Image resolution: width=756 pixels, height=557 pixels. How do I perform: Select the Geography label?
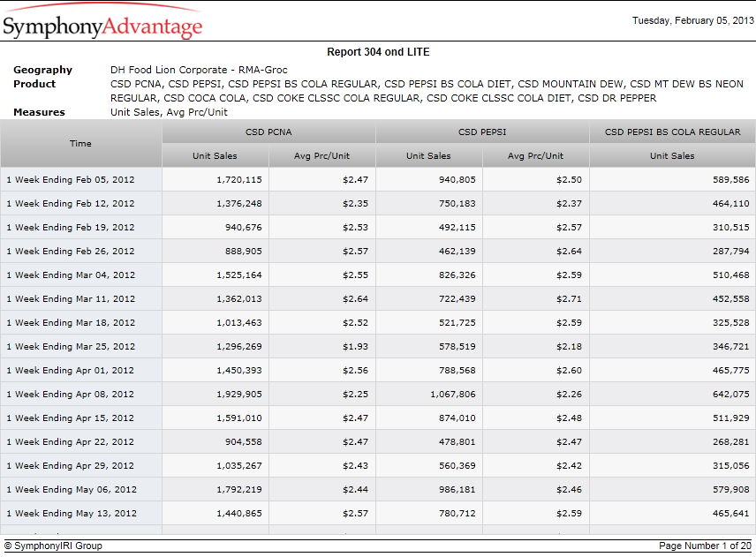coord(43,70)
